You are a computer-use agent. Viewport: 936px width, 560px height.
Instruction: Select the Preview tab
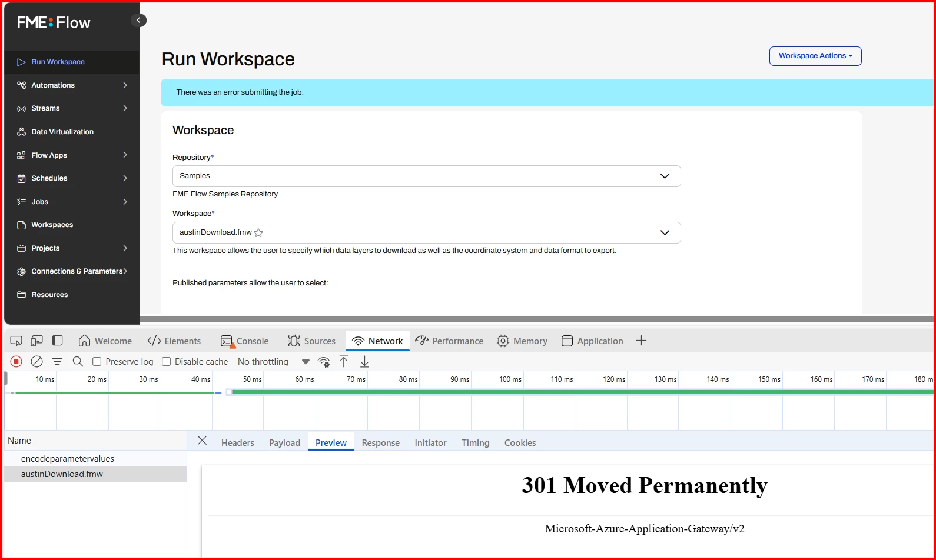pyautogui.click(x=331, y=442)
